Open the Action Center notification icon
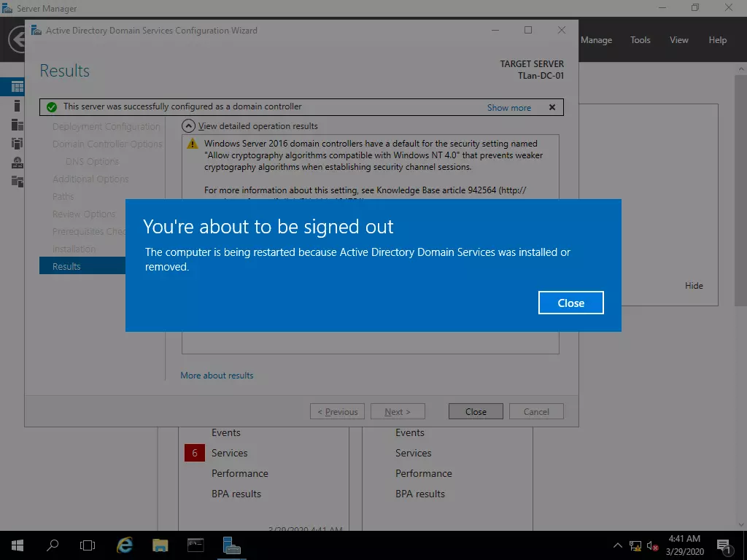Screen dimensions: 747x560 (x=724, y=545)
